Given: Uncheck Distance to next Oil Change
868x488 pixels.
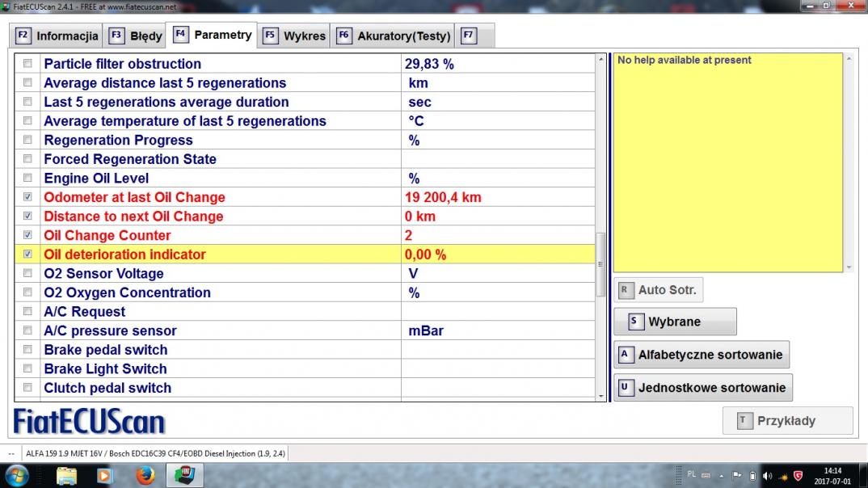Looking at the screenshot, I should (27, 216).
